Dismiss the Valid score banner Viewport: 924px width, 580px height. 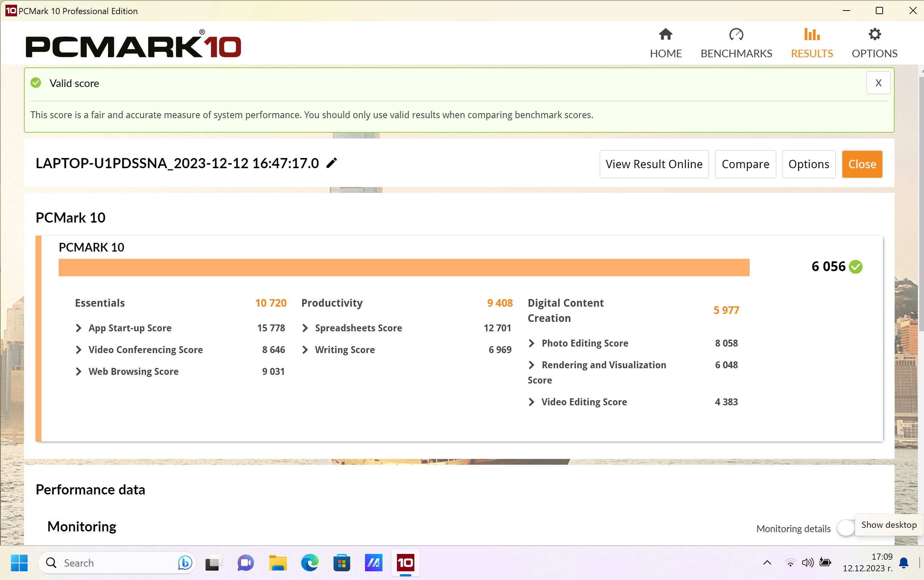point(878,83)
